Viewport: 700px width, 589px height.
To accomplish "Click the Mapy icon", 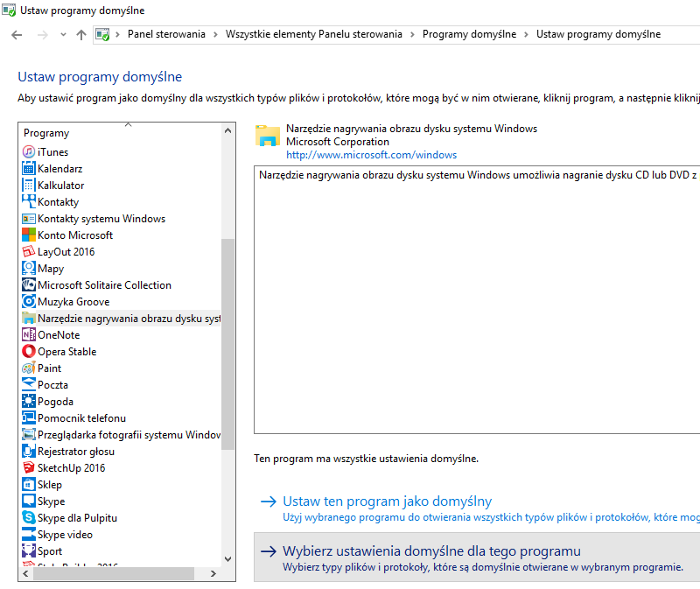I will pos(29,268).
